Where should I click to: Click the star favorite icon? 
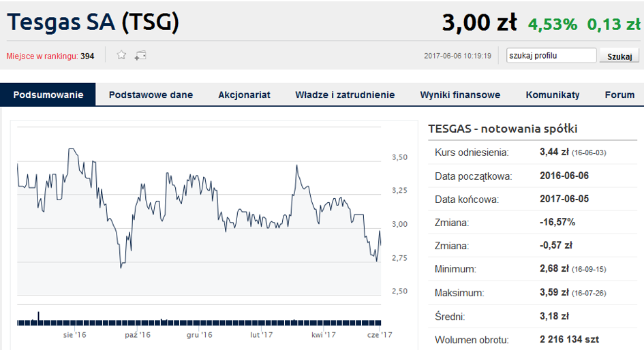121,55
